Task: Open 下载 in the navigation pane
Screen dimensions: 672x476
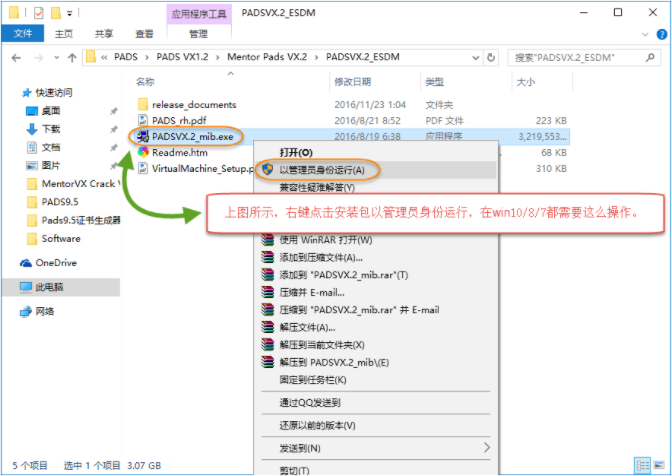Action: (x=51, y=129)
